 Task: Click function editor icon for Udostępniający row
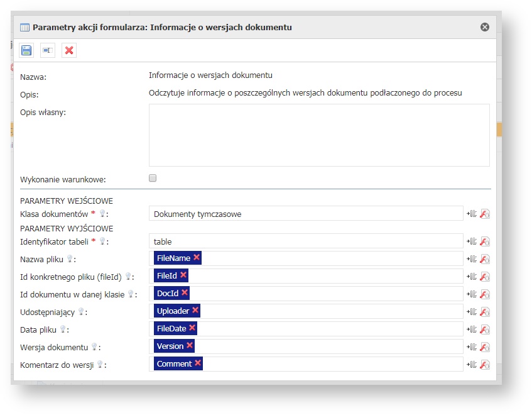[x=484, y=311]
